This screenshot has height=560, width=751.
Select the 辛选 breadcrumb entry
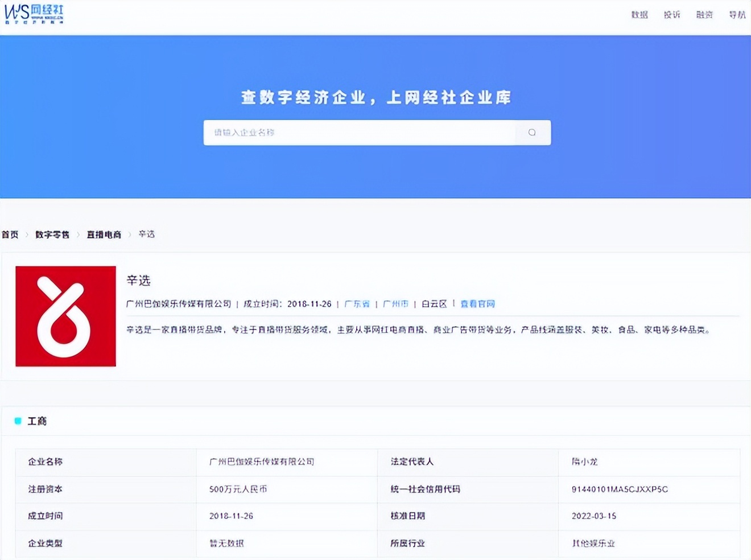[x=147, y=234]
